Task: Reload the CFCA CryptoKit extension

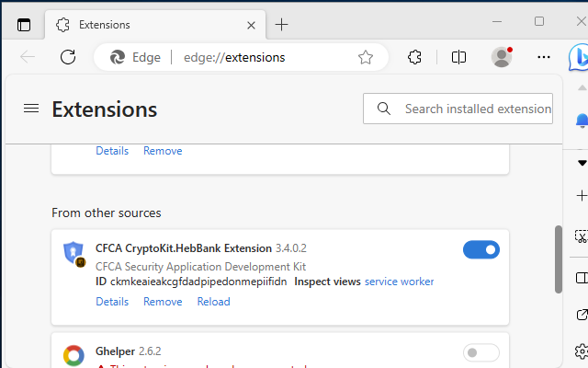Action: coord(213,302)
